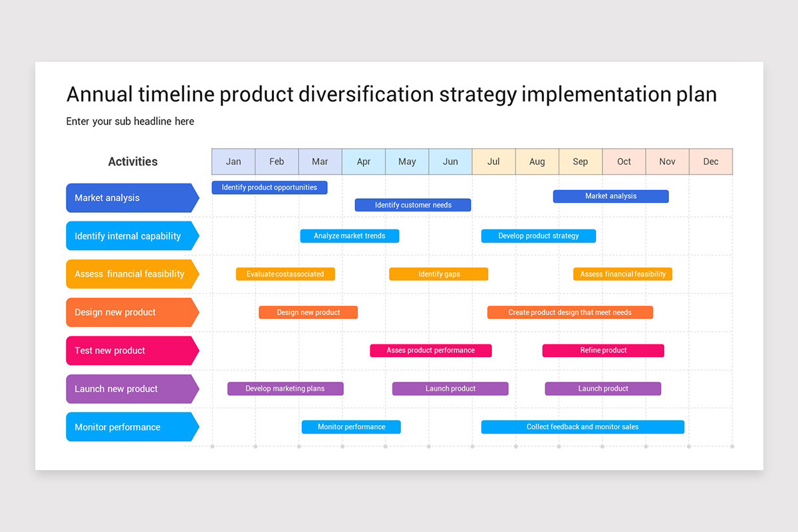Click the timeline dot below December
This screenshot has height=532, width=798.
(x=731, y=448)
